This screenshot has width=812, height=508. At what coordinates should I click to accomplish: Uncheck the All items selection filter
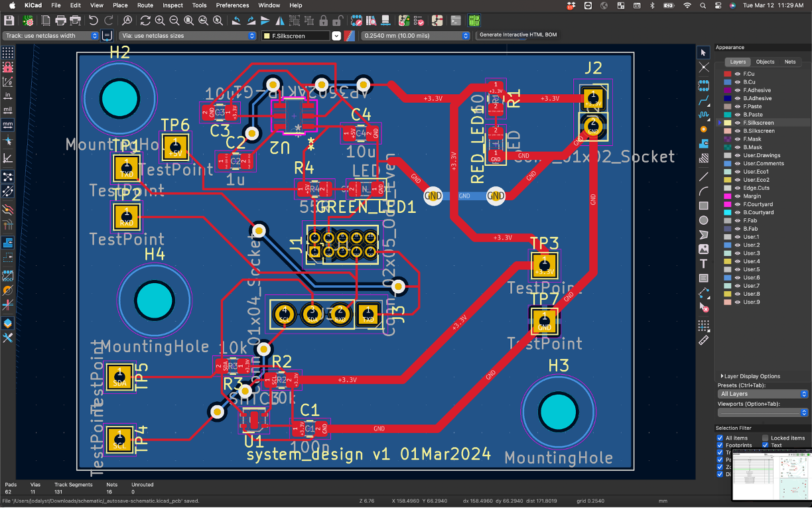pos(720,438)
